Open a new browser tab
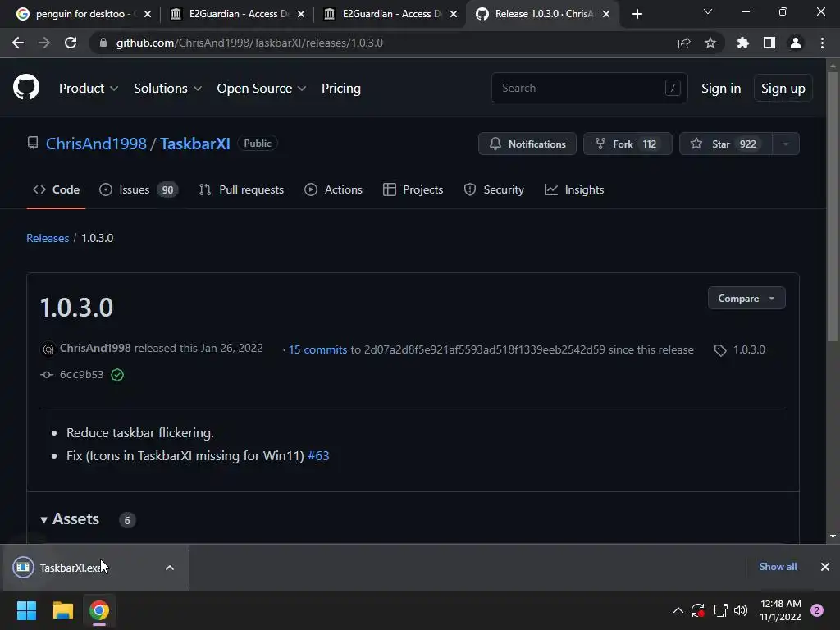 637,14
